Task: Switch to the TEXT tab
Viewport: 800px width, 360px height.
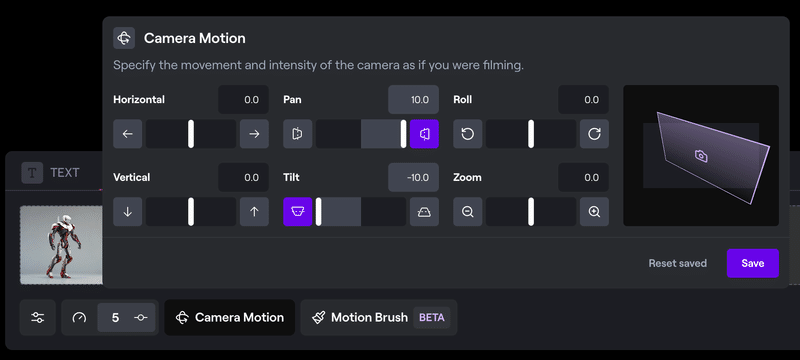Action: 51,173
